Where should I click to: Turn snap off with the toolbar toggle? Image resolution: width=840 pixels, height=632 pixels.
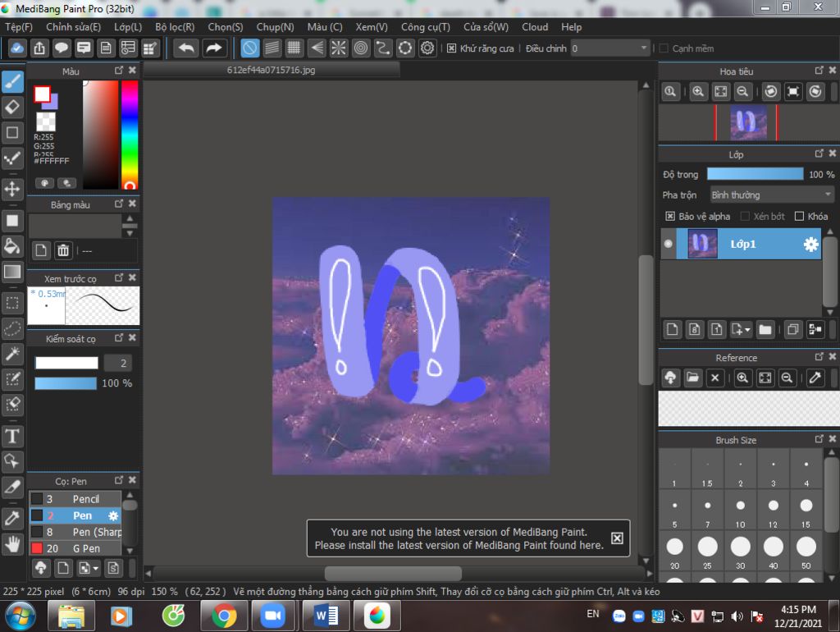(249, 48)
